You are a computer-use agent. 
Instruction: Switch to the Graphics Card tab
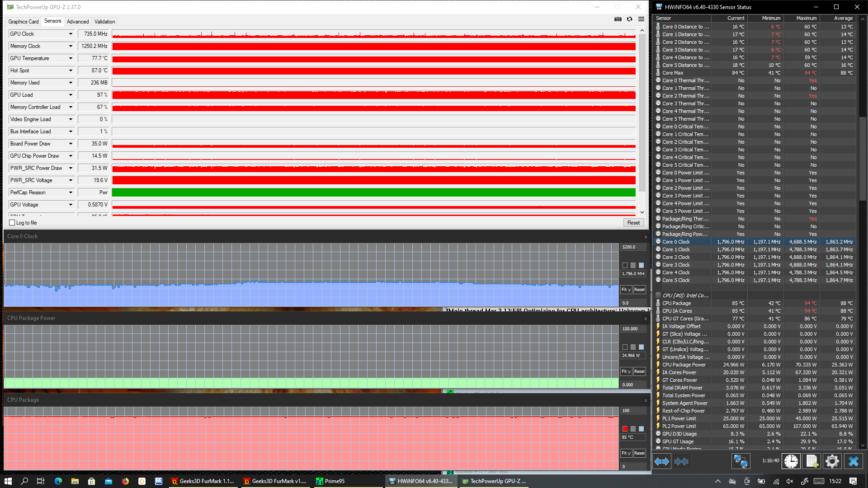click(x=24, y=22)
